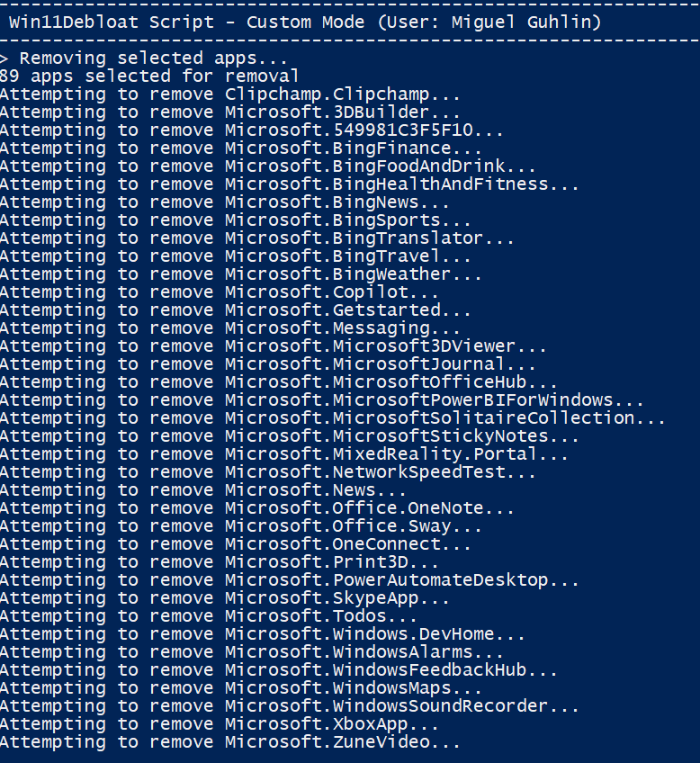Click the Microsoft.Office.OneNote line
Screen dimensions: 700x763
(257, 508)
